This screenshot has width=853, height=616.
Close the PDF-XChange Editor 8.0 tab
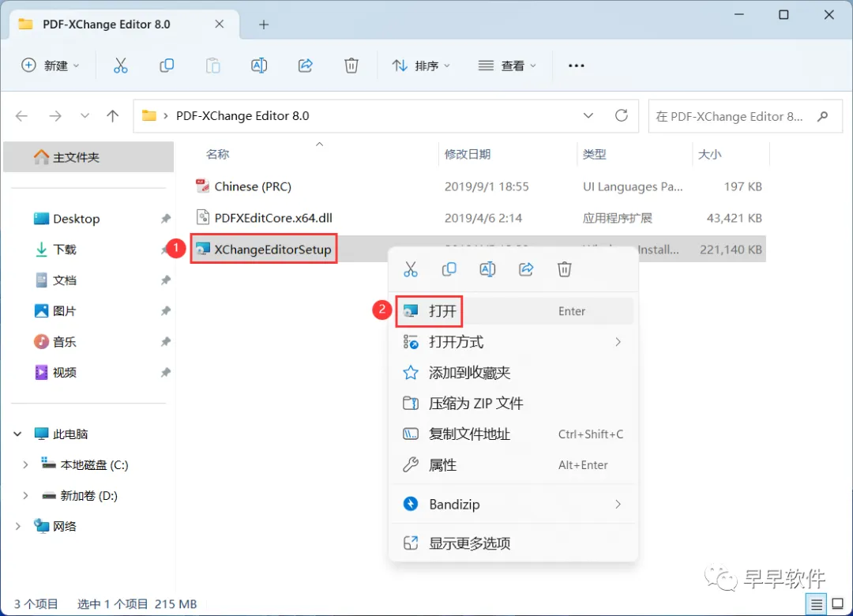[x=220, y=24]
